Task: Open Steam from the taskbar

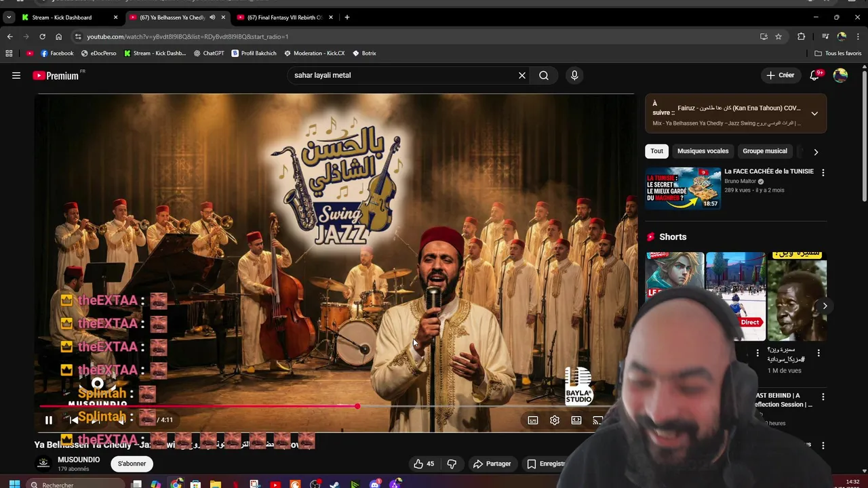Action: 335,484
